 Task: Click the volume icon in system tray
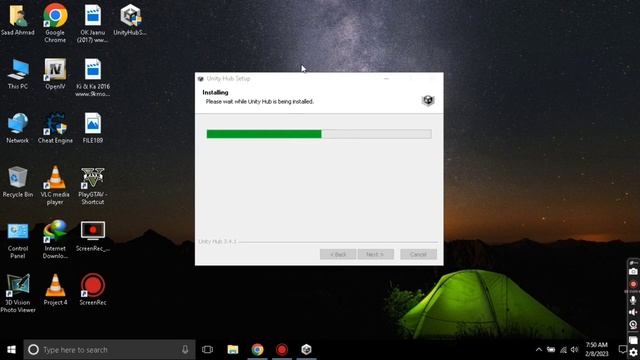coord(575,350)
